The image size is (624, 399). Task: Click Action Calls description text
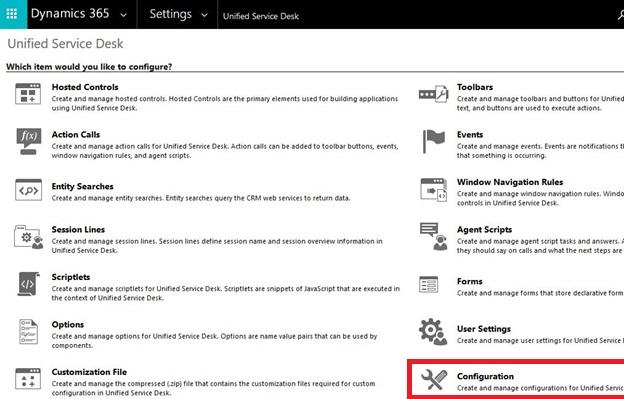(225, 151)
